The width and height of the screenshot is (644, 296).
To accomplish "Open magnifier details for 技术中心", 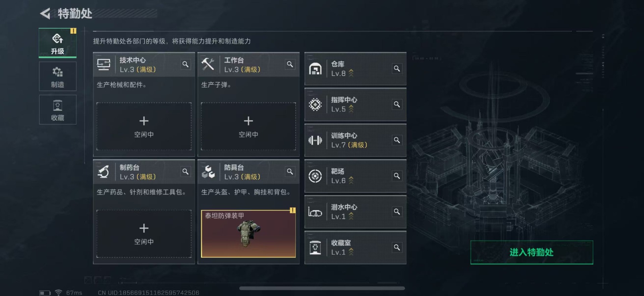I will coord(185,64).
